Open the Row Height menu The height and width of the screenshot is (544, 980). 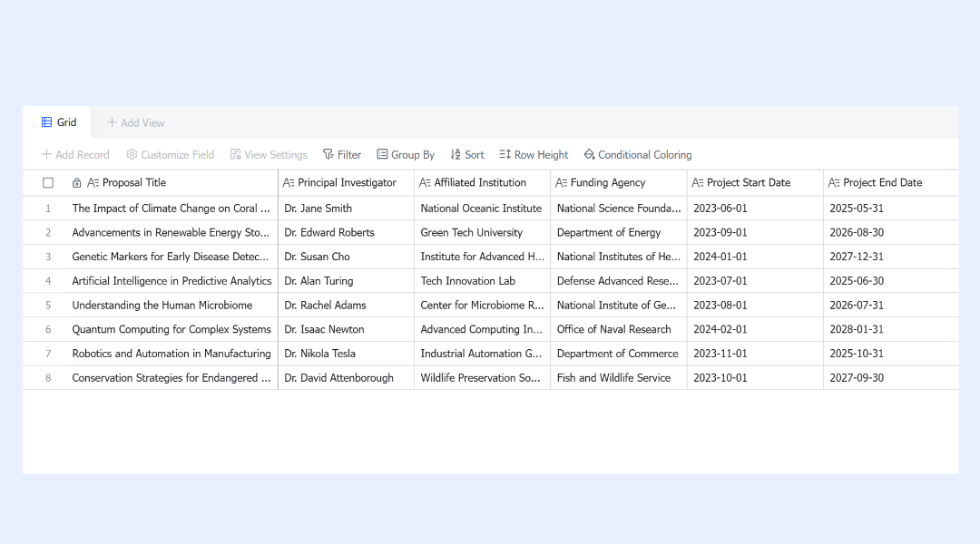pyautogui.click(x=534, y=154)
